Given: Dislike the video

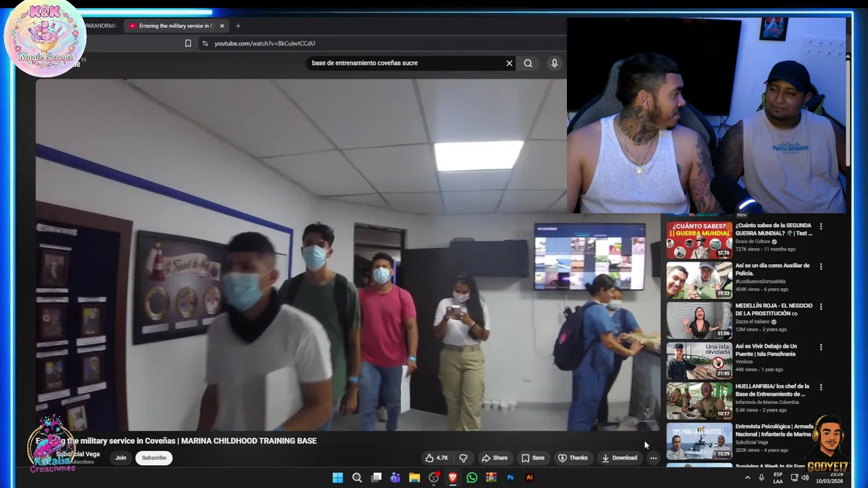Looking at the screenshot, I should coord(463,457).
